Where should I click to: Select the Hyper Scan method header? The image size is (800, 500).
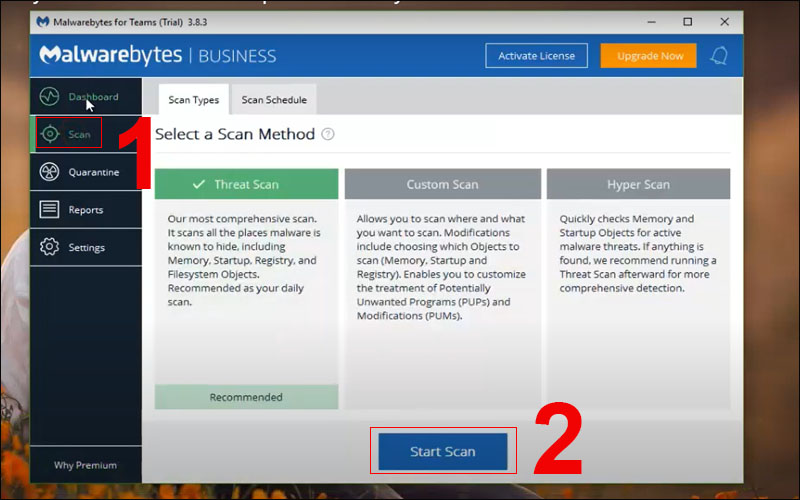(x=638, y=184)
